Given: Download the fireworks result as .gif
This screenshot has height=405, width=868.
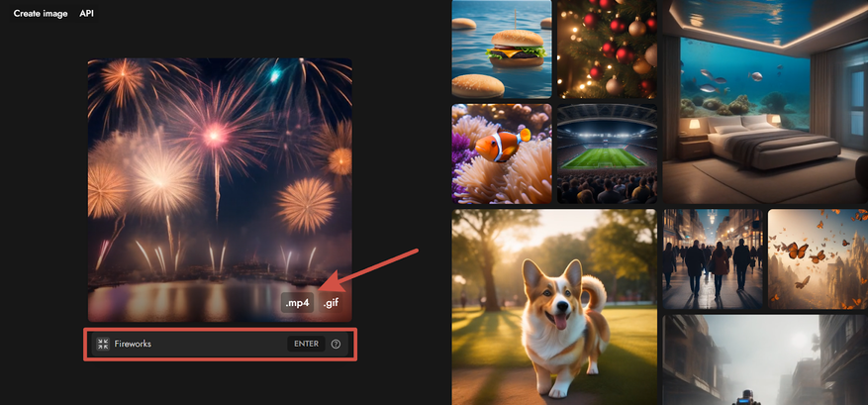Looking at the screenshot, I should (x=331, y=303).
